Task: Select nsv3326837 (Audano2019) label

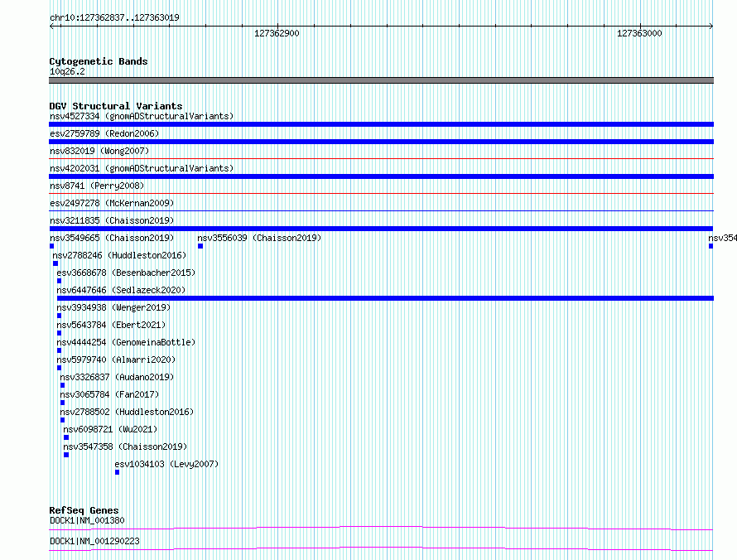Action: 117,377
